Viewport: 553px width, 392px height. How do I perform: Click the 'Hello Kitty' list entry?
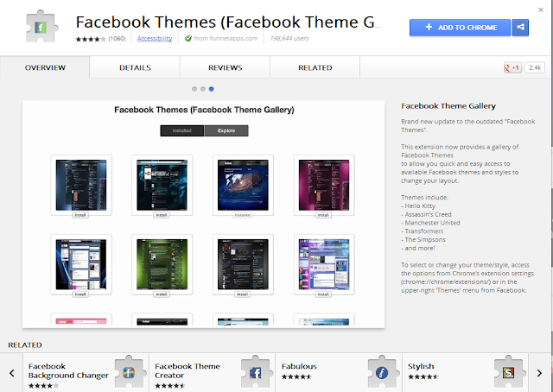pos(418,205)
